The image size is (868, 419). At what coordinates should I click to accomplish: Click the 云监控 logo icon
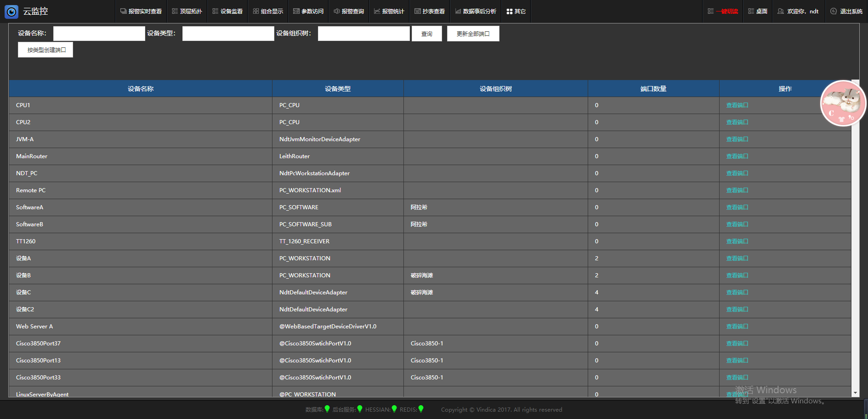11,11
